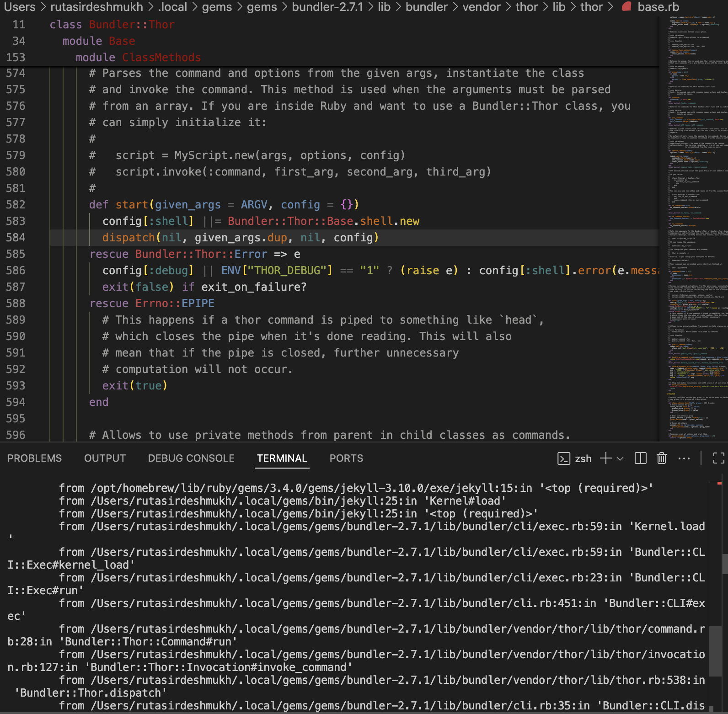The width and height of the screenshot is (728, 714).
Task: Create a new terminal with plus icon
Action: pyautogui.click(x=605, y=458)
